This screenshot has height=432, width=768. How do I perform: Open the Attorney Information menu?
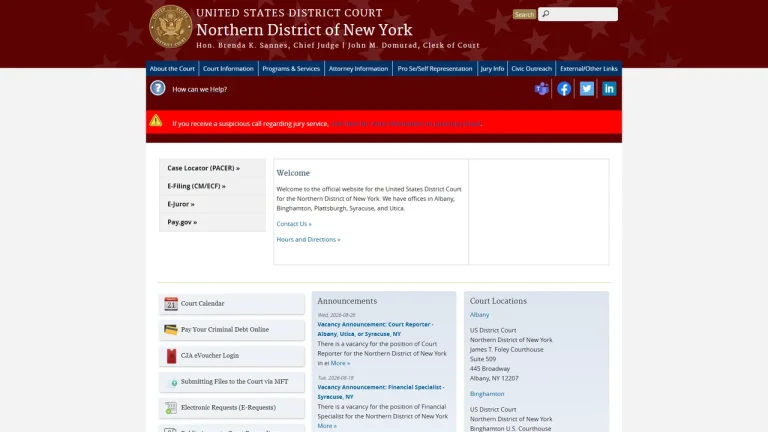point(358,69)
